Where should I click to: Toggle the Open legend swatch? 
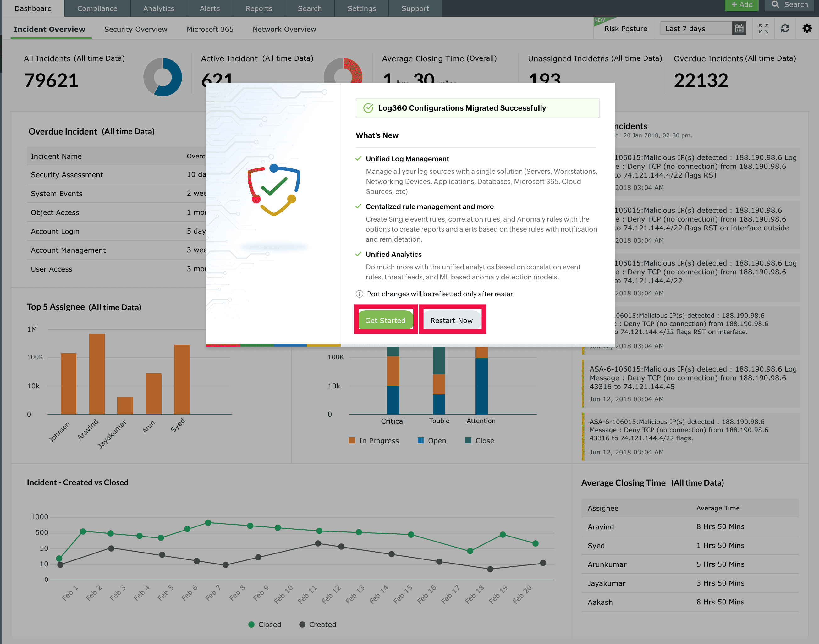pos(421,440)
